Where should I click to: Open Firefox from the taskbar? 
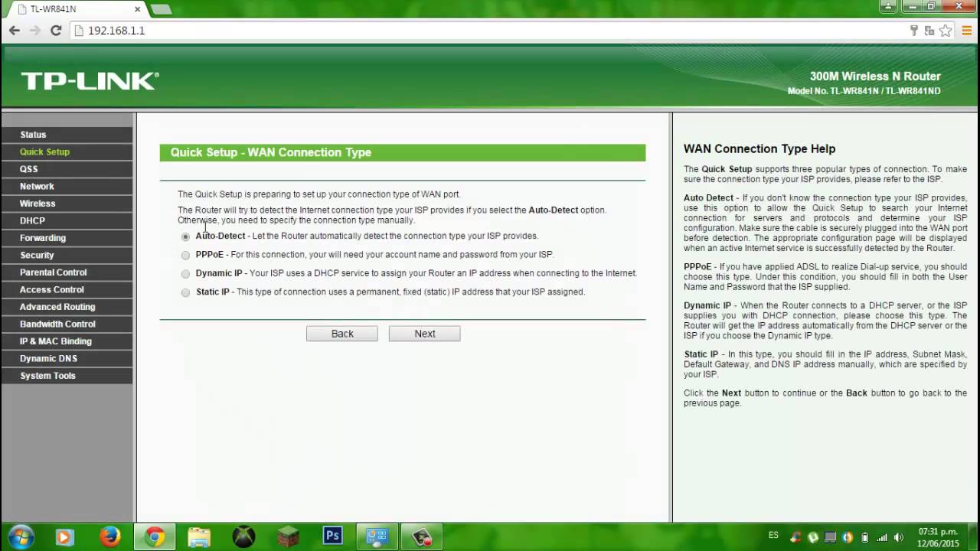click(109, 537)
